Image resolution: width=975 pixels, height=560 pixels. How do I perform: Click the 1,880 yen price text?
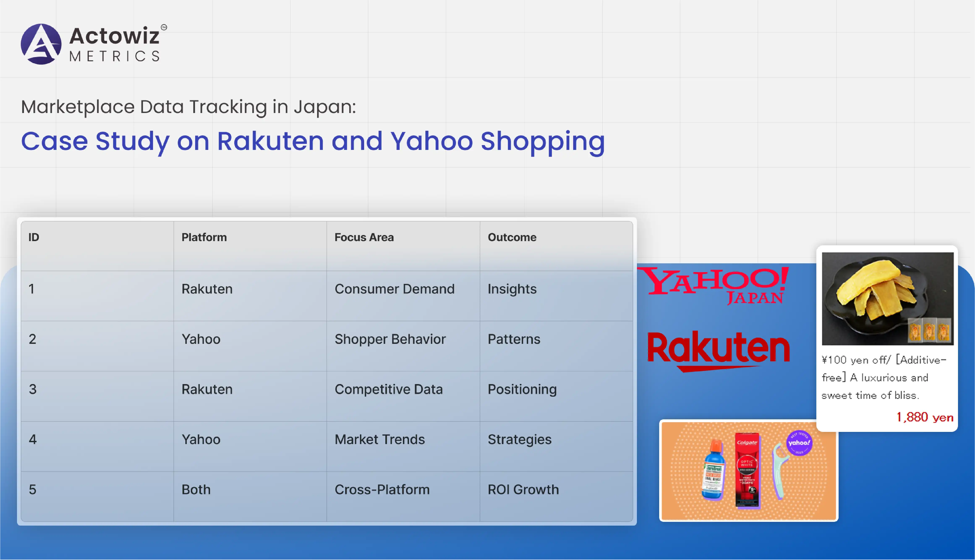(x=925, y=417)
